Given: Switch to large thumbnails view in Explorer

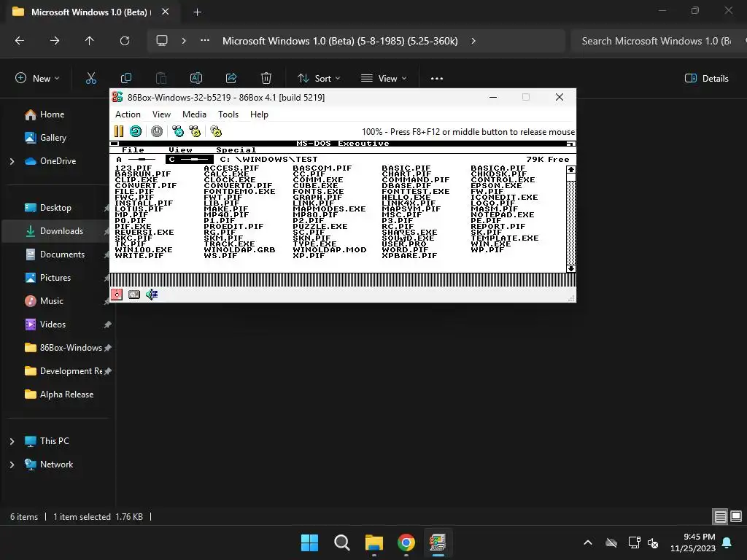Looking at the screenshot, I should click(x=736, y=517).
